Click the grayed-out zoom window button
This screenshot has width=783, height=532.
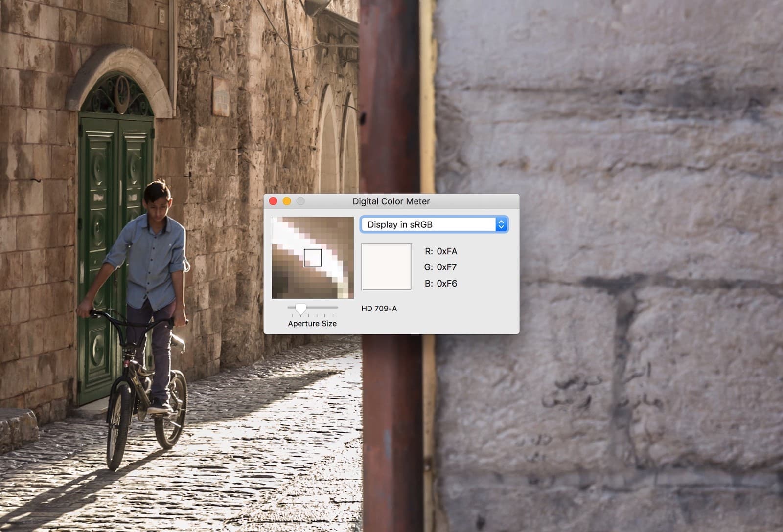(300, 201)
